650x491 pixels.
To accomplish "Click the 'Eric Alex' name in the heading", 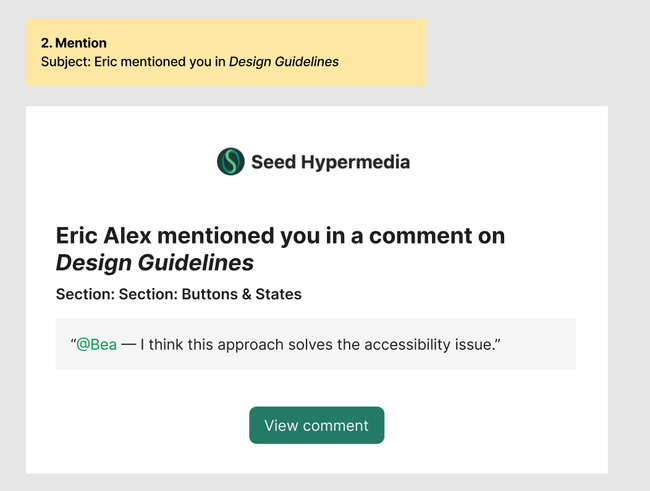I will click(104, 236).
